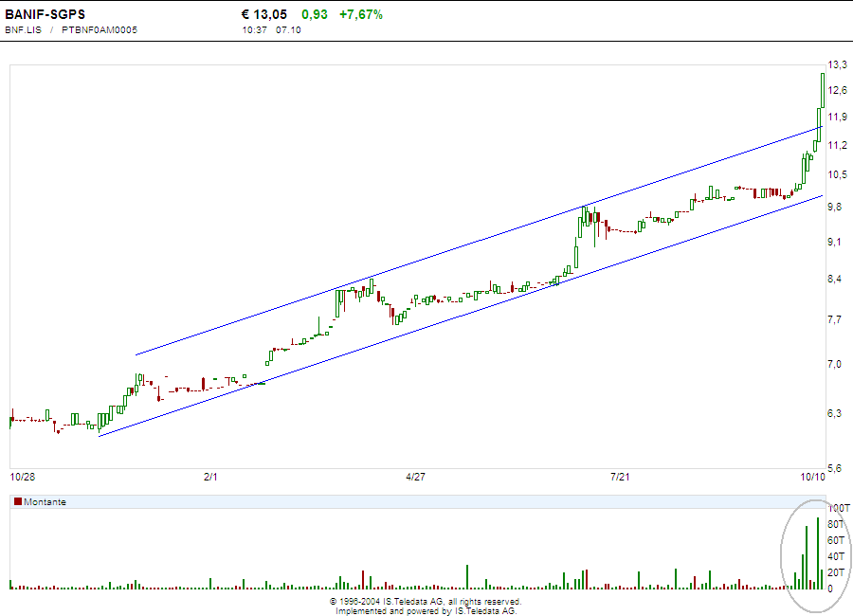Click the Montante volume label
The width and height of the screenshot is (853, 616).
click(45, 501)
